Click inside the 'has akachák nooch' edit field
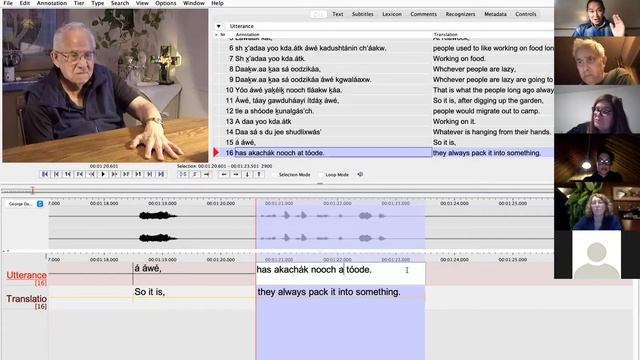Image resolution: width=640 pixels, height=360 pixels. point(340,273)
